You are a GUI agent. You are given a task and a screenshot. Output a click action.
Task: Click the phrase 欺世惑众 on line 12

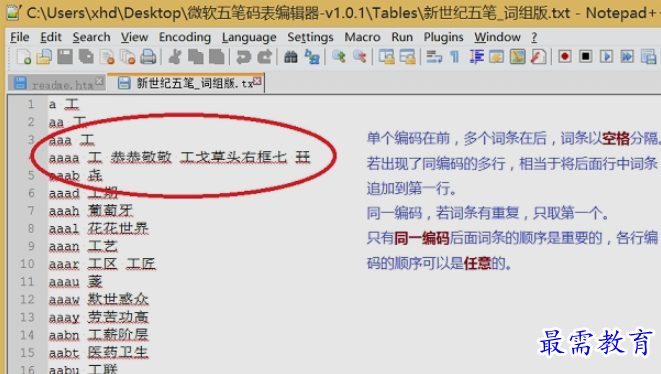[118, 299]
